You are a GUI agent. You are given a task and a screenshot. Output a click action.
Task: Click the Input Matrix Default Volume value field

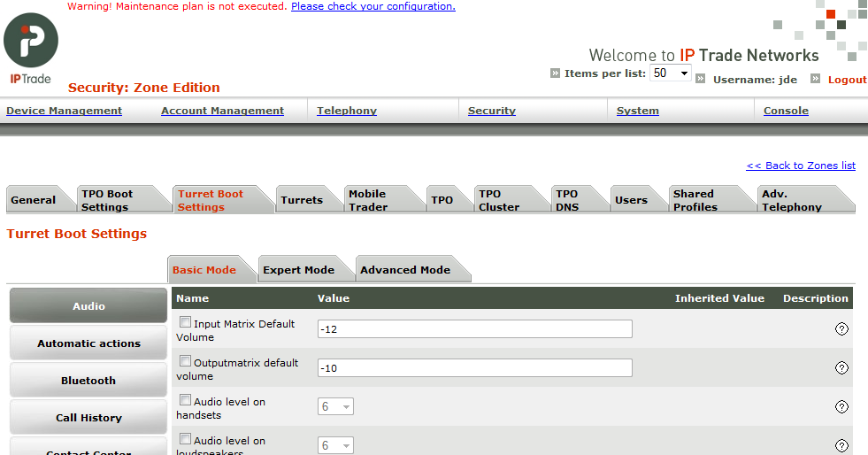click(x=475, y=328)
